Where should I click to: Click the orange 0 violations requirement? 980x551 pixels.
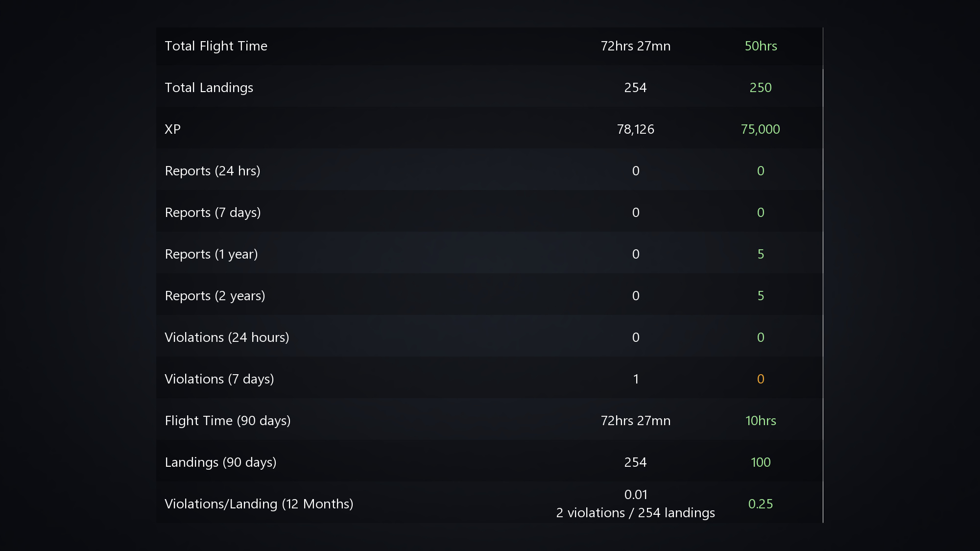(761, 379)
